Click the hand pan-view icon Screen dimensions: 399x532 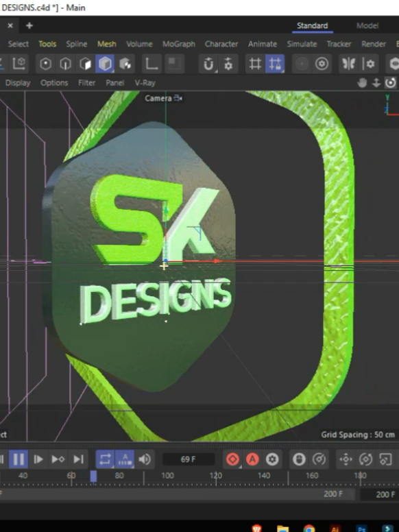[x=362, y=83]
